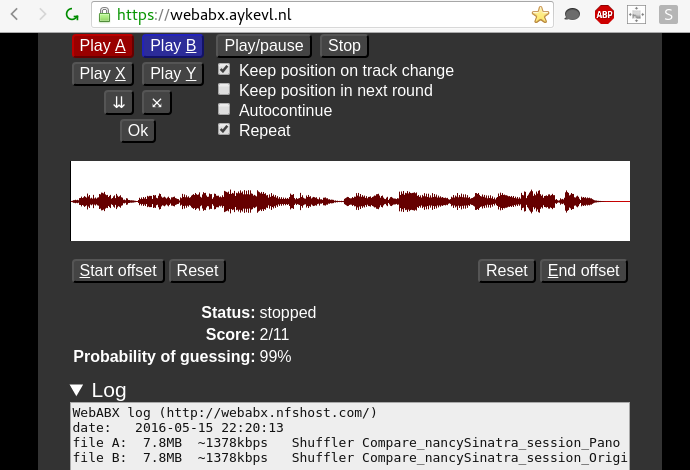This screenshot has width=690, height=470.
Task: Enable Keep position in next round
Action: point(224,89)
